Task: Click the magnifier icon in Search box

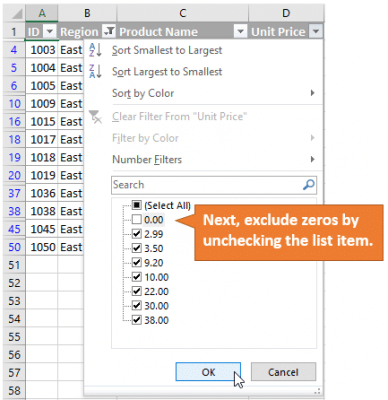Action: (309, 185)
